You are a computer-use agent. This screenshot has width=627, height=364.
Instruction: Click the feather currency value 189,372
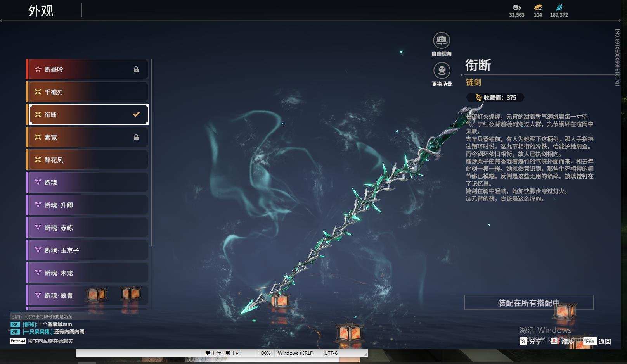coord(559,15)
